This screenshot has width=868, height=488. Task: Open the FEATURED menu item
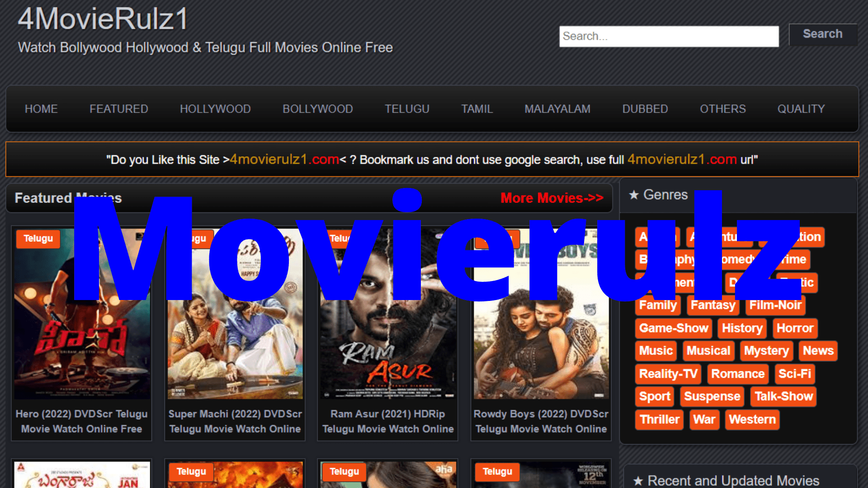[x=119, y=109]
